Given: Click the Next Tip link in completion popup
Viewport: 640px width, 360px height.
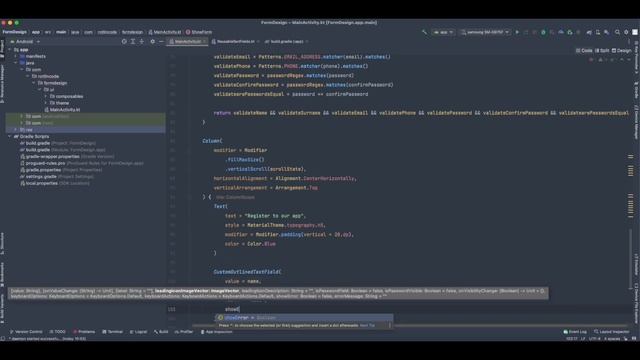Looking at the screenshot, I should [367, 325].
